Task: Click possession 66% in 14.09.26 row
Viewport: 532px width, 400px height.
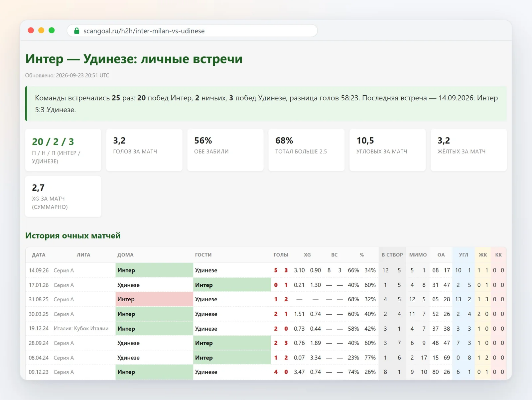Action: 353,270
